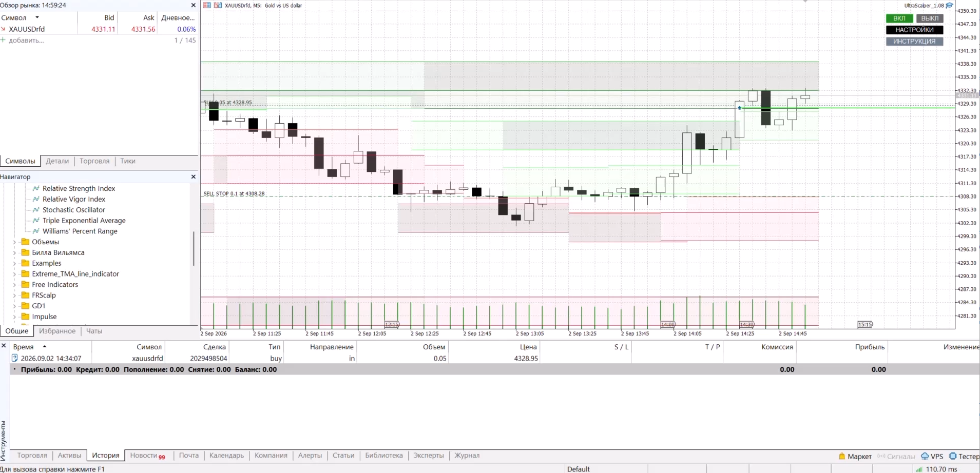Select the XAUUSDrfd row in Market Watch
Viewport: 980px width, 473px height.
tap(99, 29)
